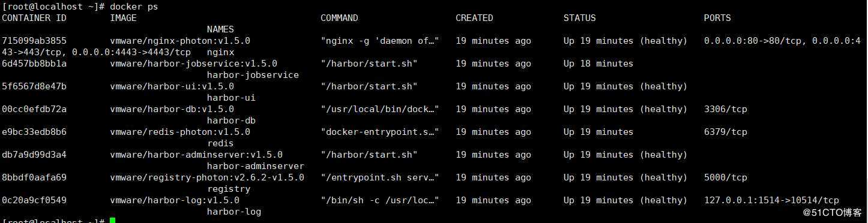The image size is (868, 223).
Task: Click 'Up 18 minutes' status of jobservice
Action: coord(598,64)
